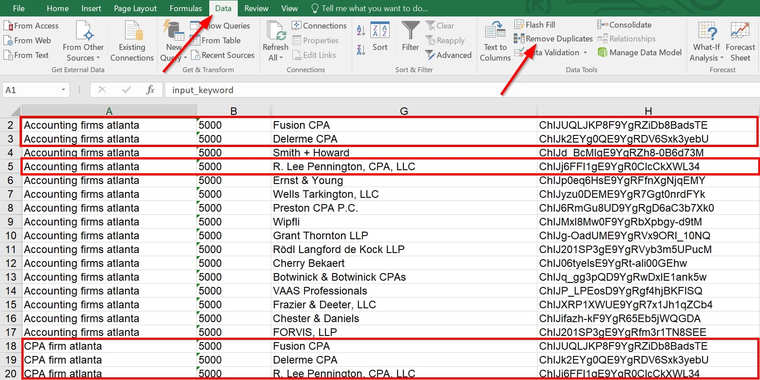Open workbook Connections
Image resolution: width=760 pixels, height=380 pixels.
(319, 26)
